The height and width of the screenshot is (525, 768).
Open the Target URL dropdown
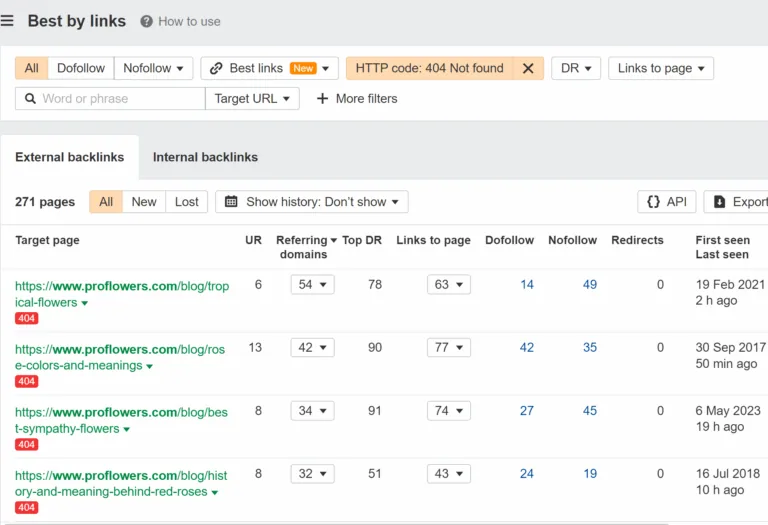[252, 98]
